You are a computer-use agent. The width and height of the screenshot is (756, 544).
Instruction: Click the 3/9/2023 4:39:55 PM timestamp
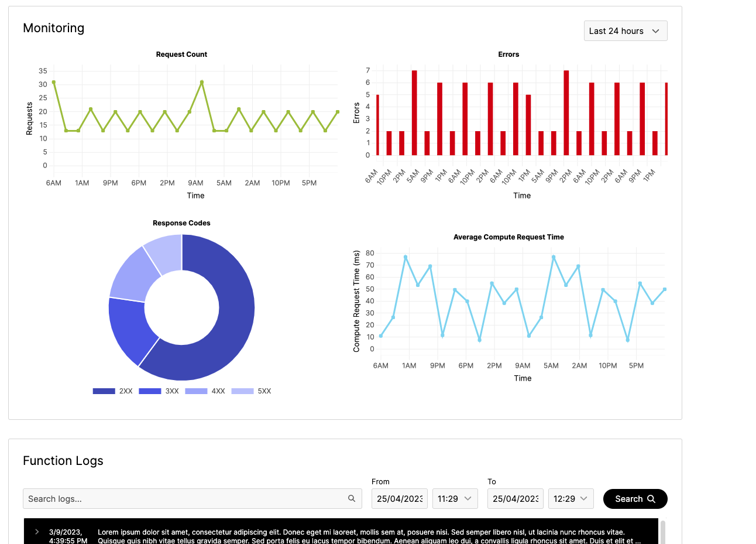[x=68, y=536]
